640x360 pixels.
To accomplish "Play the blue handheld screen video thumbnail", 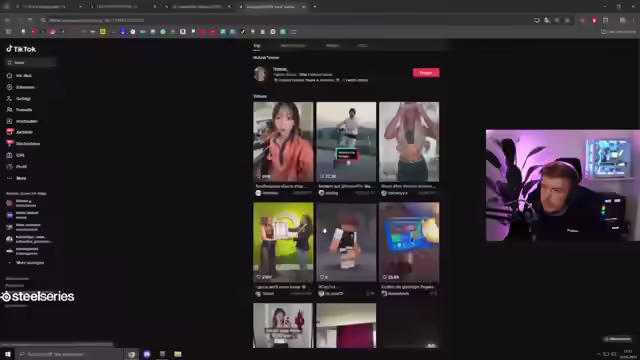I will pyautogui.click(x=409, y=242).
